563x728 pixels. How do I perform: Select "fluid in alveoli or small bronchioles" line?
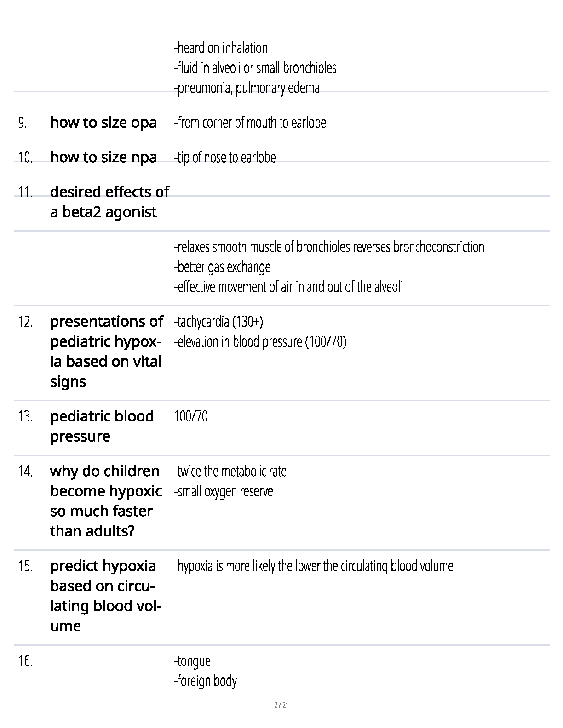point(255,68)
